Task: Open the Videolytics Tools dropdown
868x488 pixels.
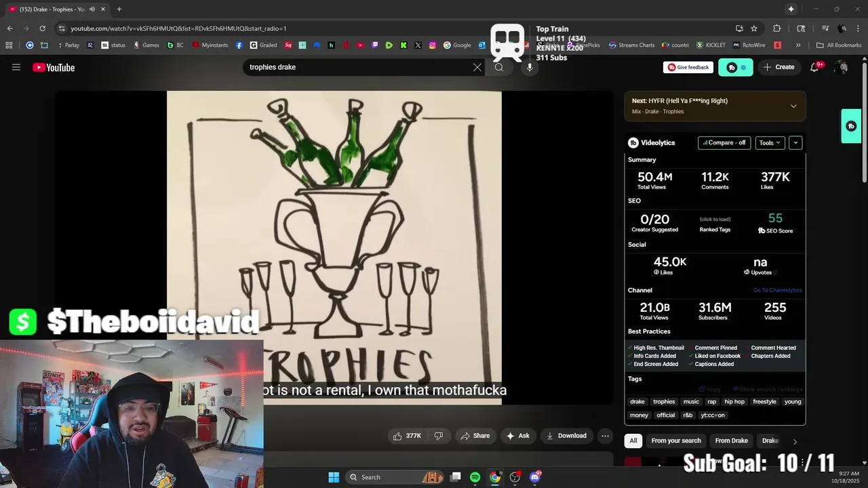Action: [770, 143]
